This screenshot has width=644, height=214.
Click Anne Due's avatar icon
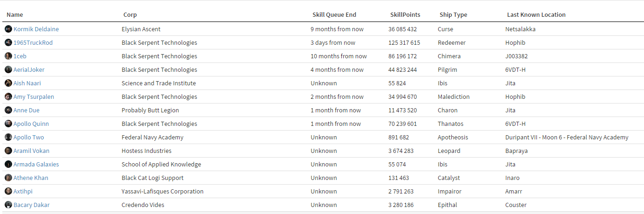point(8,110)
